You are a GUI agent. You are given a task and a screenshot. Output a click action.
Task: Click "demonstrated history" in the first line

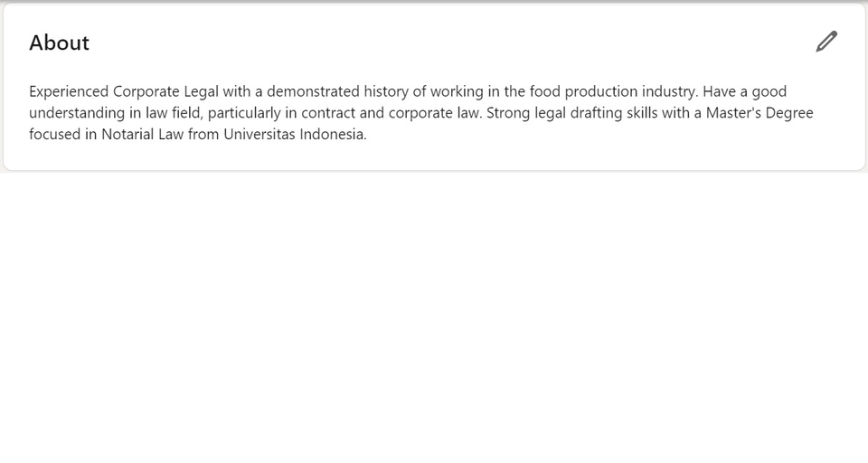[x=337, y=91]
